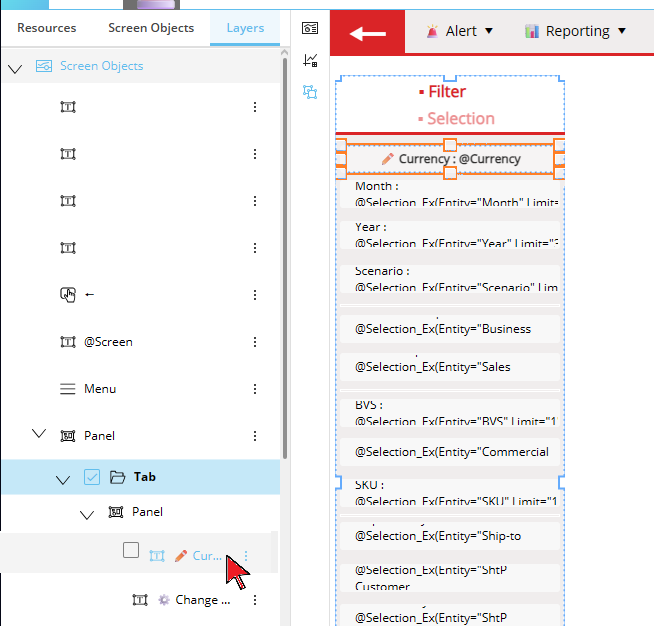Click the Menu hamburger icon in layers

click(68, 389)
